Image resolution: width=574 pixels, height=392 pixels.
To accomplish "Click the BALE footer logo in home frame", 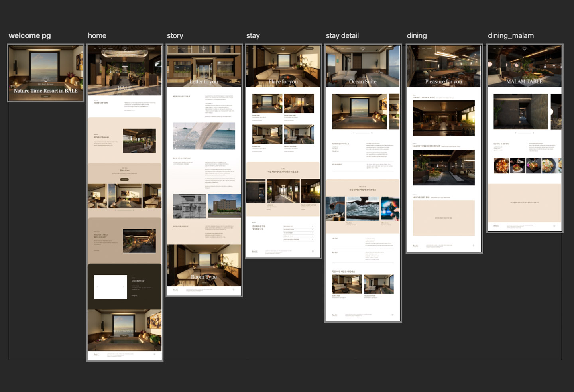I will coord(96,354).
